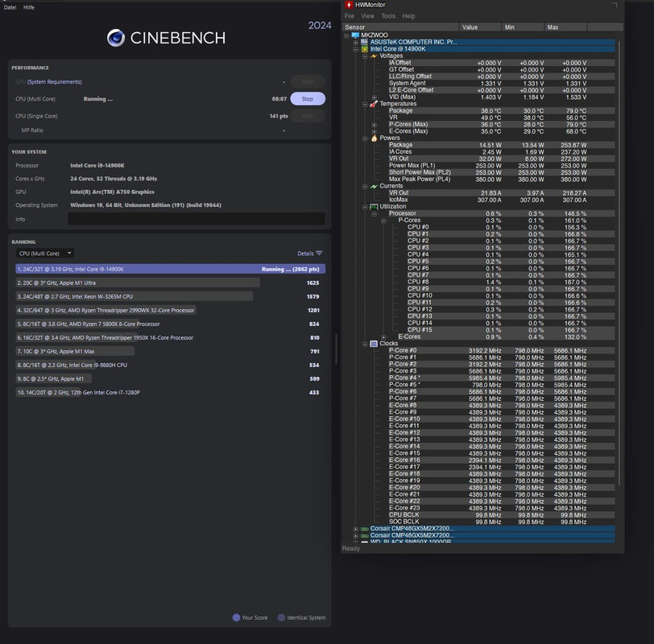Viewport: 654px width, 644px height.
Task: Open the (System Requirements) link
Action: pos(54,81)
